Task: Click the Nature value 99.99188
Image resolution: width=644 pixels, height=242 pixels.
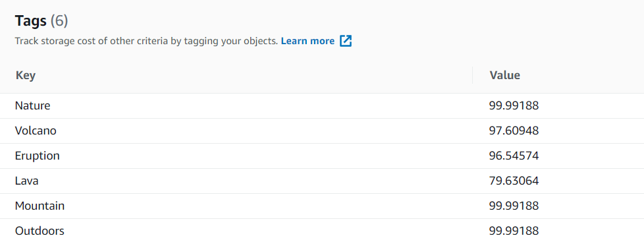Action: click(514, 106)
